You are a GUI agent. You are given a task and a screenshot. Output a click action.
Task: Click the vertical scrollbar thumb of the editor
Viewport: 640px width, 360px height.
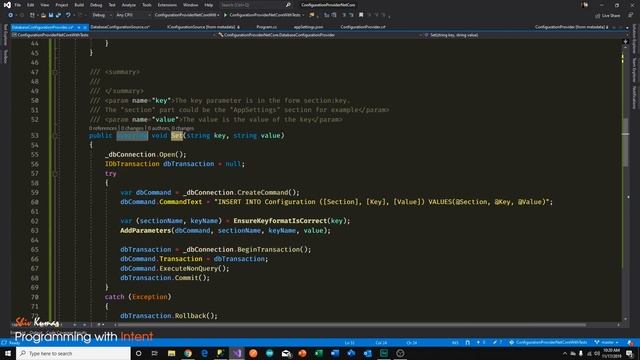pos(625,142)
